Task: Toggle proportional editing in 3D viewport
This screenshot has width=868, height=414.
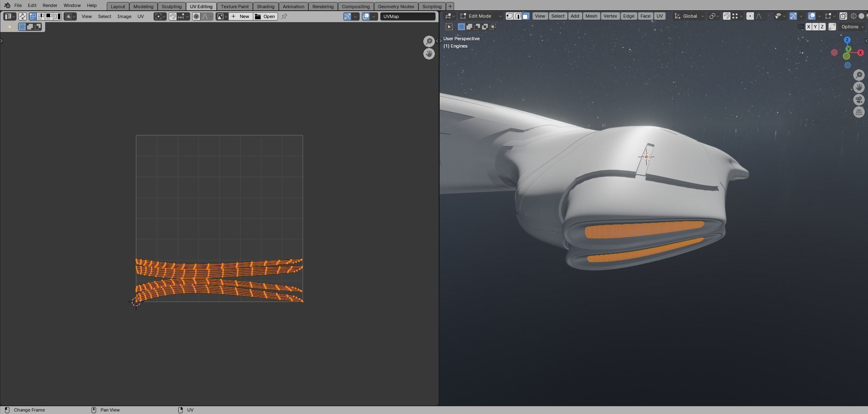Action: [x=750, y=16]
